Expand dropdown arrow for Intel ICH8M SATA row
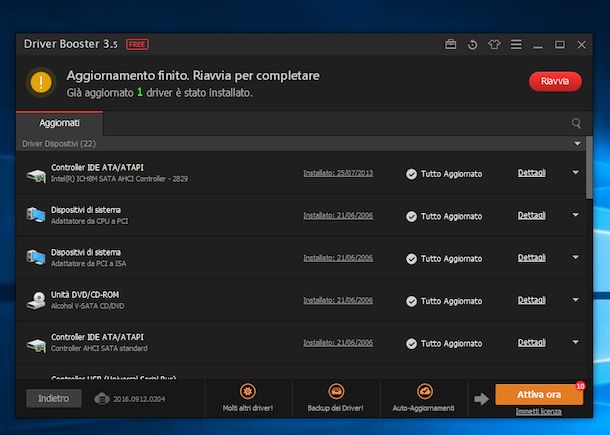Image resolution: width=610 pixels, height=435 pixels. click(575, 172)
